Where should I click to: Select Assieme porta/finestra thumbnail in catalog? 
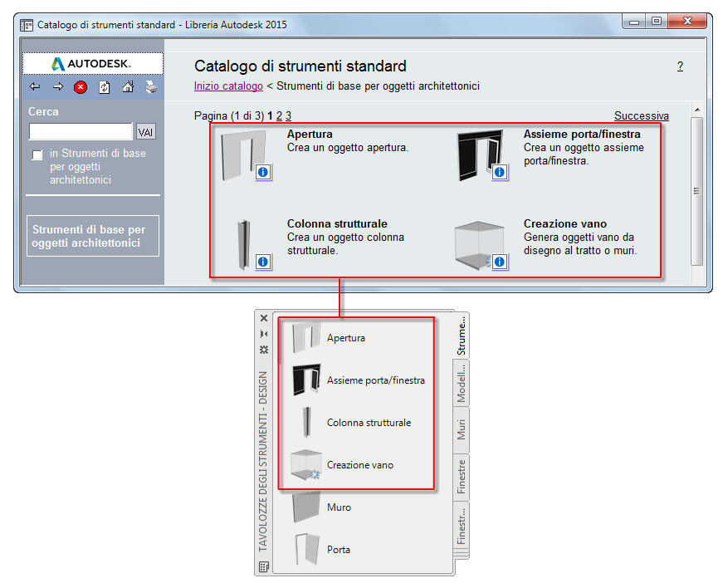pyautogui.click(x=480, y=155)
